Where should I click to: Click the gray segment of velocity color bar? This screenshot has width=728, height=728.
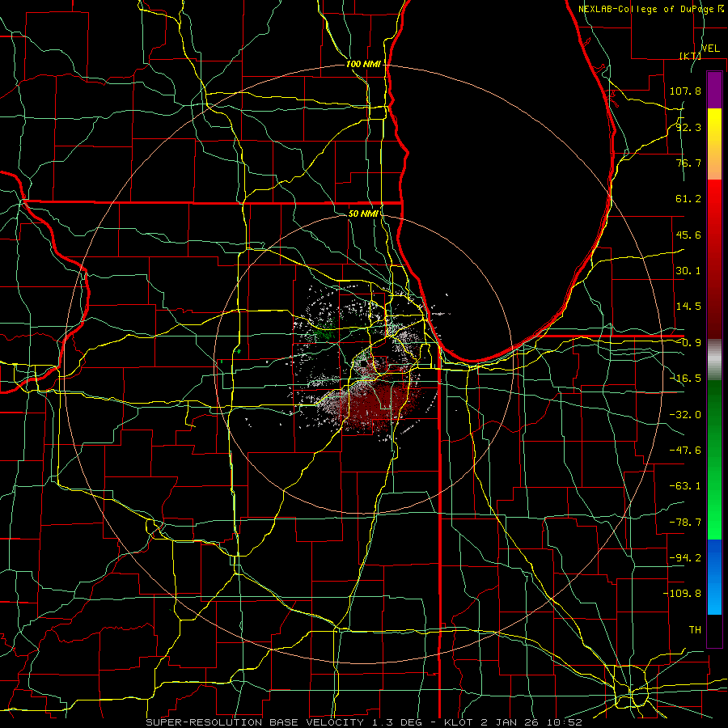pyautogui.click(x=714, y=360)
